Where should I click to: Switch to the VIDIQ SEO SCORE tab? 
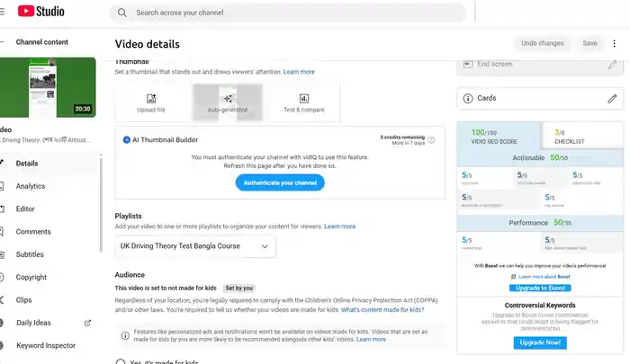tap(499, 137)
